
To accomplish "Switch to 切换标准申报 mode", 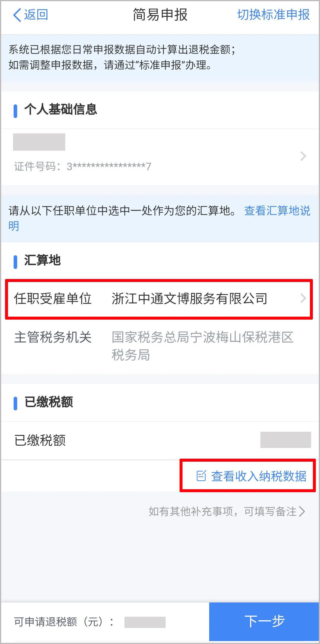I will (273, 15).
